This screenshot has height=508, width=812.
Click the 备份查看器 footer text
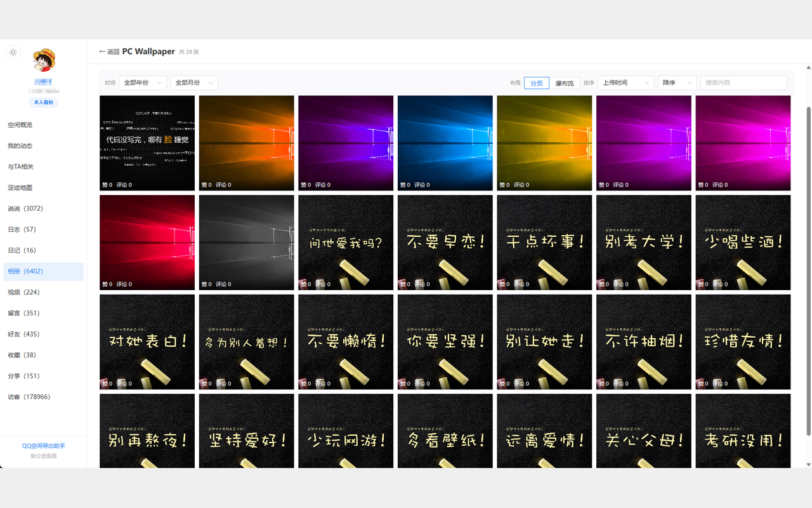[x=44, y=456]
